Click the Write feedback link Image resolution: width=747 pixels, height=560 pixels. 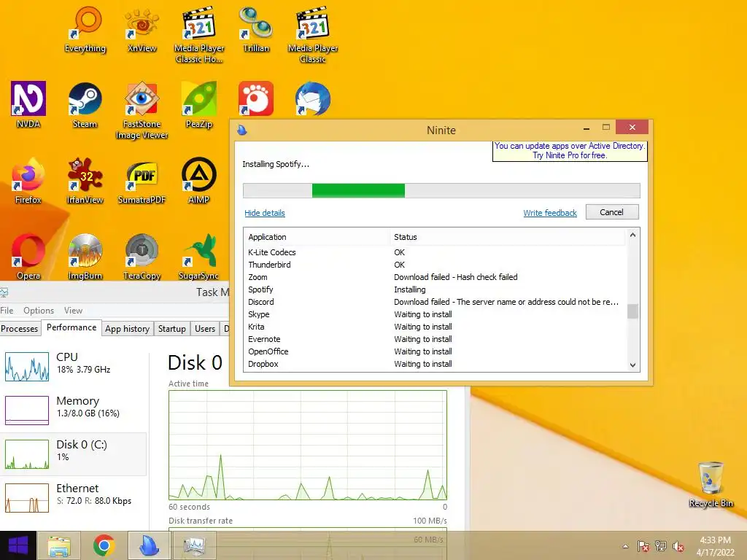tap(550, 213)
